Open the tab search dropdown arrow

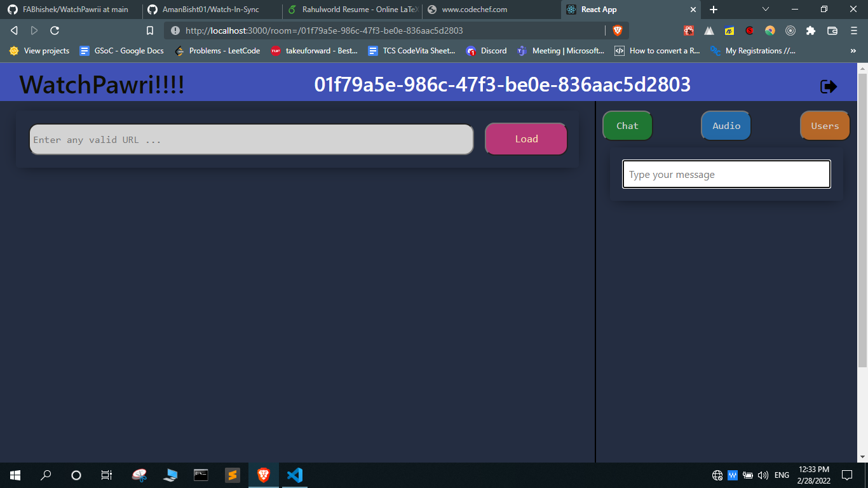[766, 10]
